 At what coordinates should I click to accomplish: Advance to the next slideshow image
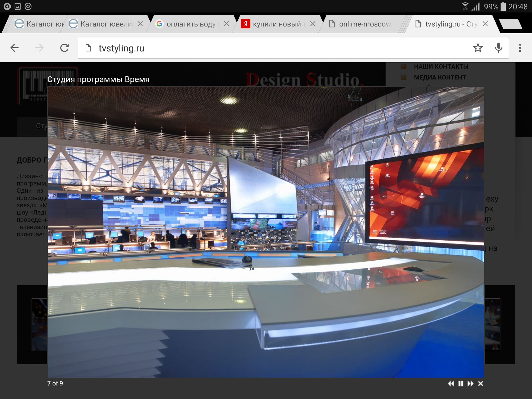pyautogui.click(x=470, y=384)
